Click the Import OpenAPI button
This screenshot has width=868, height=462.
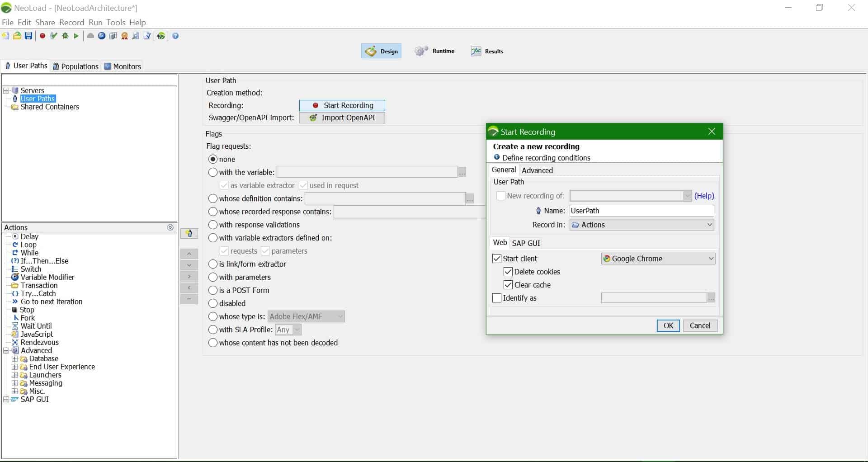pyautogui.click(x=342, y=118)
